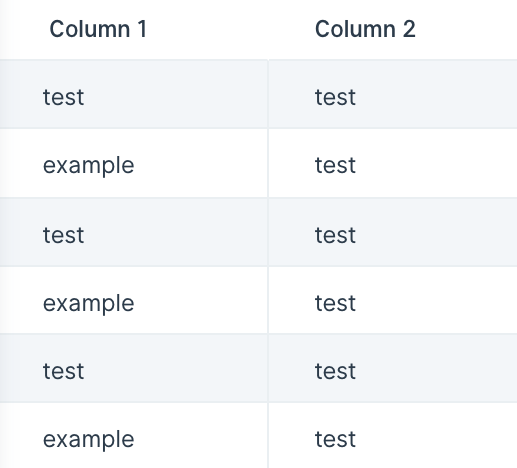Select the last row's example cell

pyautogui.click(x=133, y=436)
